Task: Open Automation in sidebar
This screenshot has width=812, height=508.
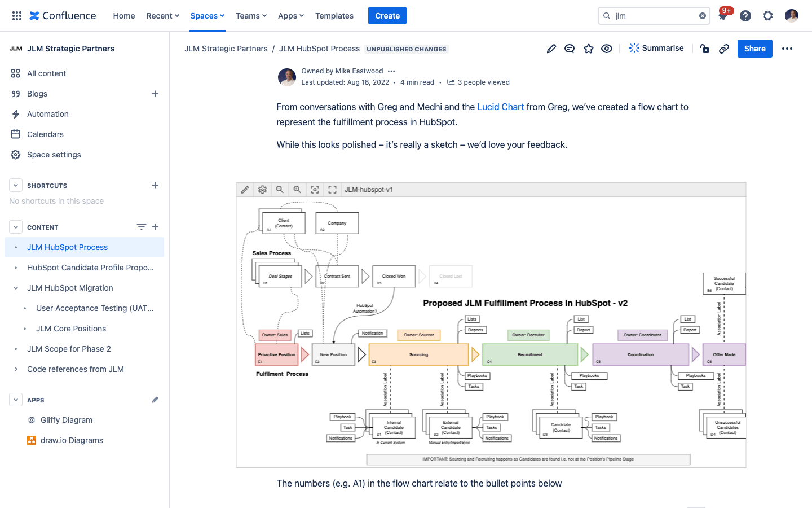Action: (85, 114)
